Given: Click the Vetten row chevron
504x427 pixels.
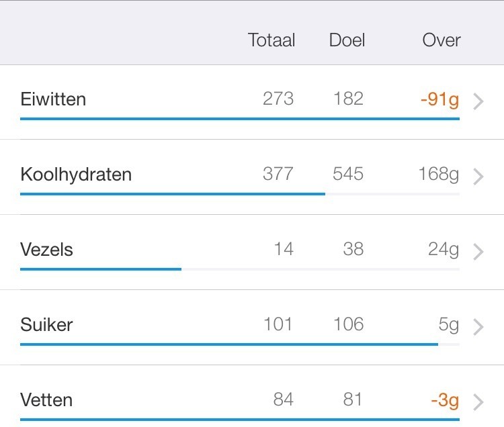Looking at the screenshot, I should (478, 402).
